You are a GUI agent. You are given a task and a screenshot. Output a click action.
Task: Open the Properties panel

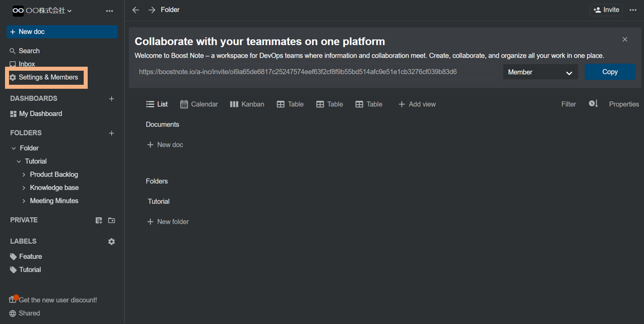624,104
